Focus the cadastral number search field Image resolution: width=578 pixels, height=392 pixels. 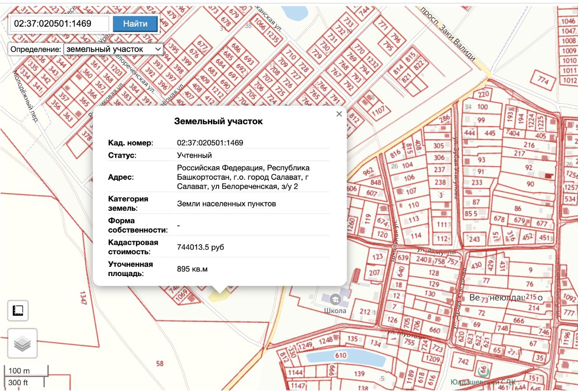60,23
